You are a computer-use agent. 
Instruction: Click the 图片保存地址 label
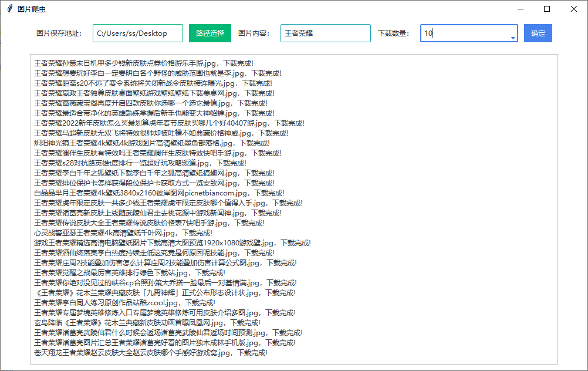click(59, 33)
